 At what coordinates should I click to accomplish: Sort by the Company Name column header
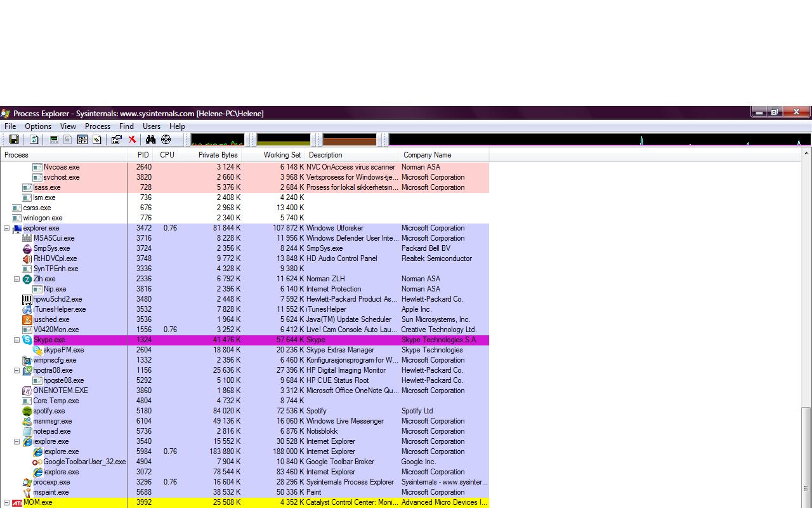click(x=445, y=155)
